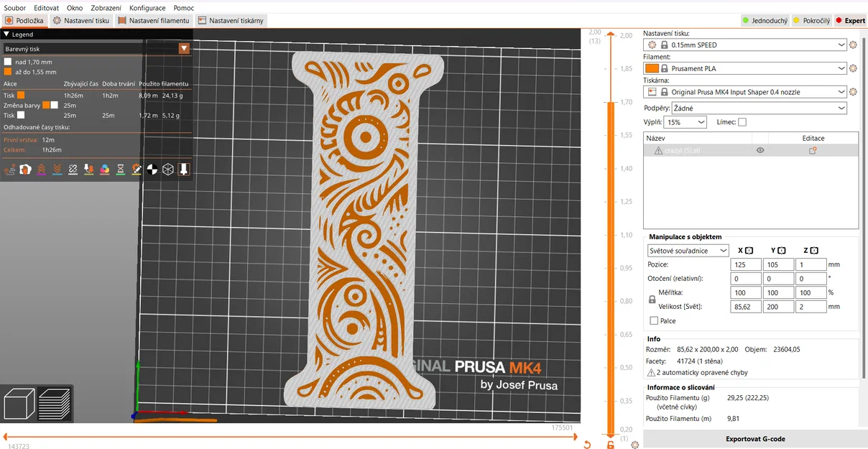Viewport: 868px width, 449px height.
Task: Click the revert arrow by layer slider
Action: (587, 445)
